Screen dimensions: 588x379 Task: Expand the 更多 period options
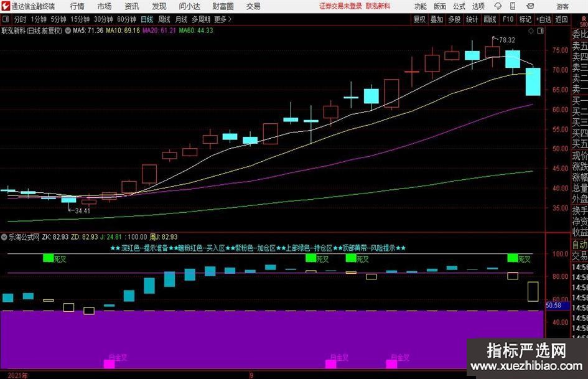223,19
